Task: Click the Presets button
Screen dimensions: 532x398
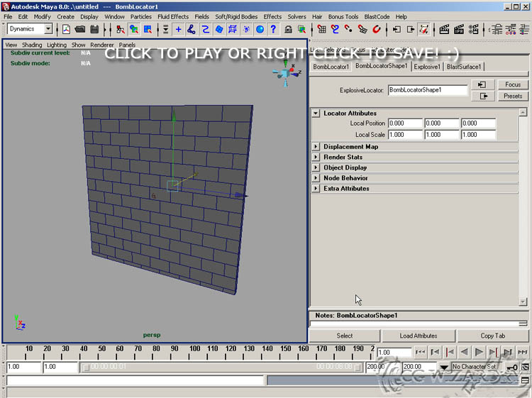Action: [x=512, y=96]
